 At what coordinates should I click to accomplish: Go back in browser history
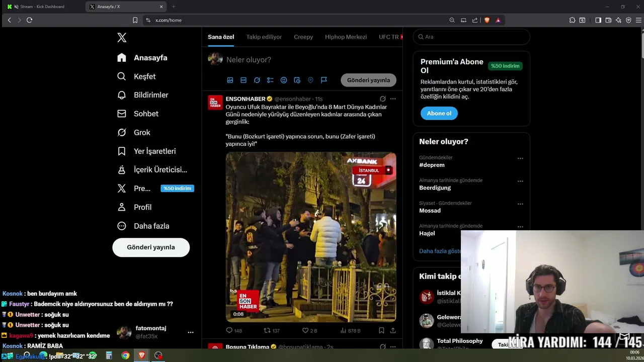coord(9,20)
